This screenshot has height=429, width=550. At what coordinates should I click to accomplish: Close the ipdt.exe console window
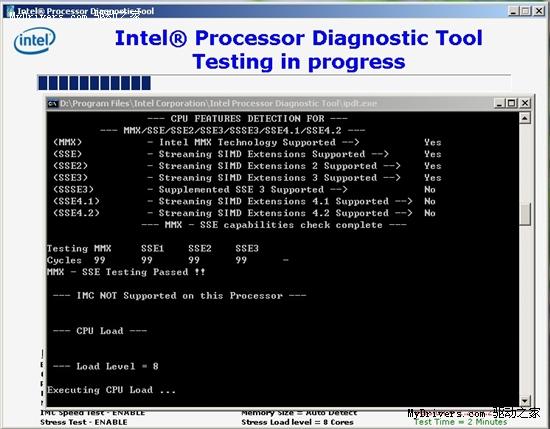click(x=525, y=103)
